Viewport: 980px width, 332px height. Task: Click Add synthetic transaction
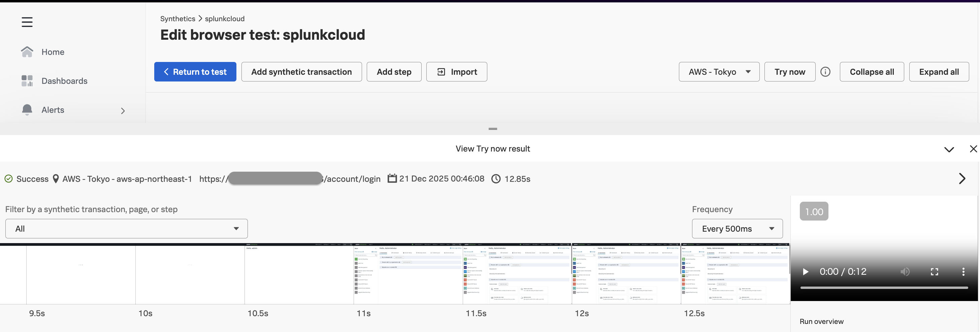(x=301, y=71)
